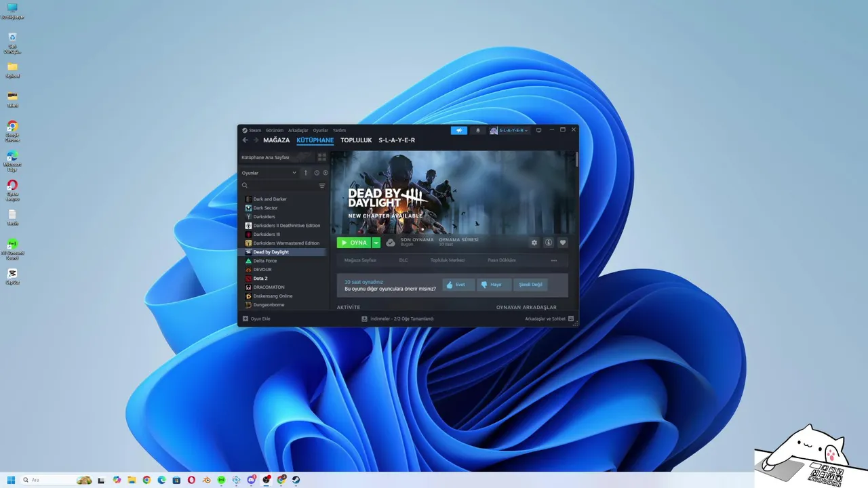Open collections grid view icon

pyautogui.click(x=322, y=157)
